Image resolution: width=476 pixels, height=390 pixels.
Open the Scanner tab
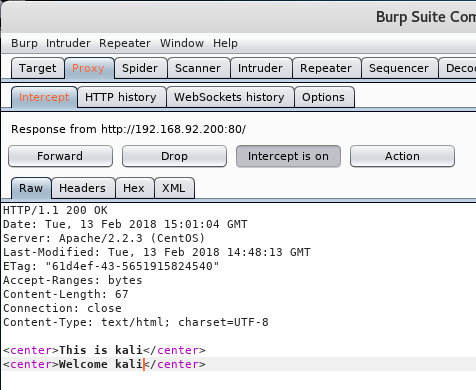tap(198, 68)
